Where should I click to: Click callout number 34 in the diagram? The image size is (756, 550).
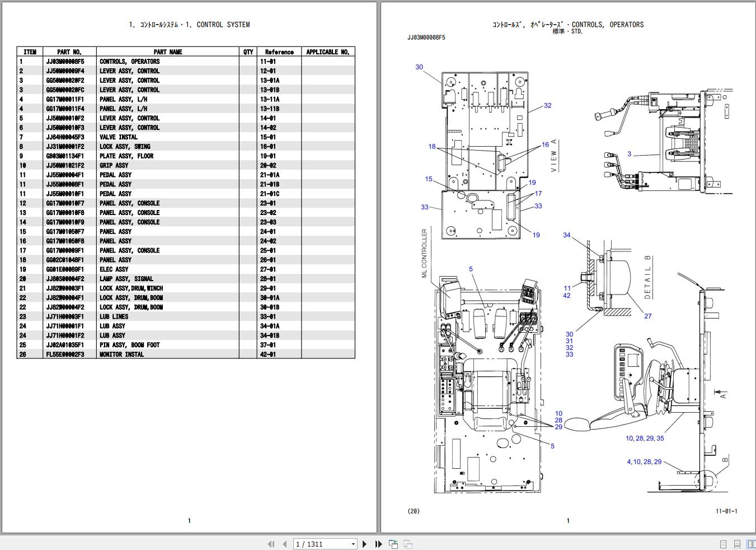pyautogui.click(x=567, y=235)
